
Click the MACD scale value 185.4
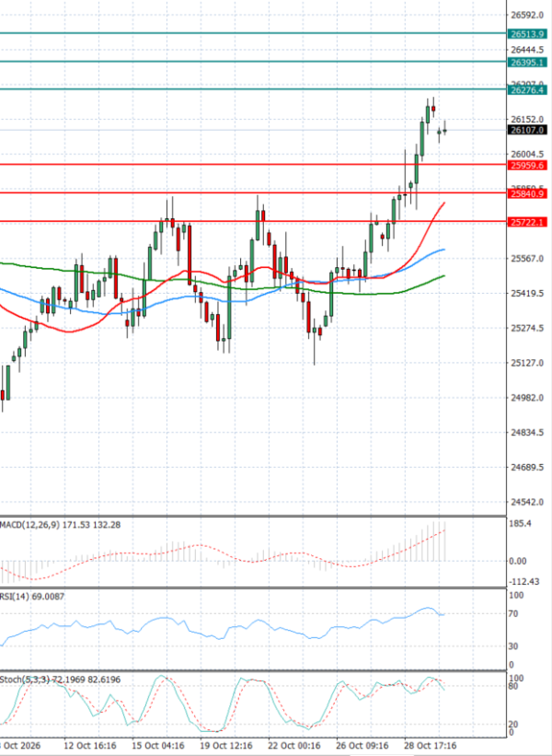[520, 524]
